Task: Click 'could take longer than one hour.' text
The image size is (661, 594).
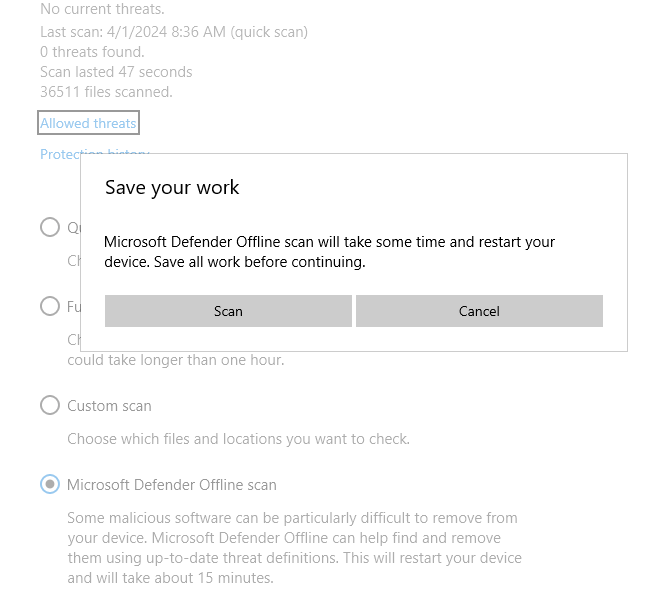Action: [x=176, y=360]
